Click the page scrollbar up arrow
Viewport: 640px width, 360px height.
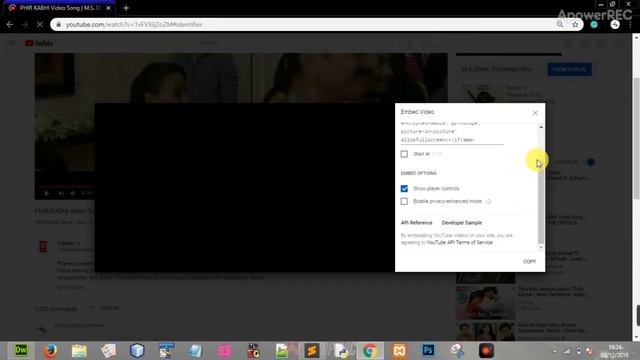click(x=636, y=37)
